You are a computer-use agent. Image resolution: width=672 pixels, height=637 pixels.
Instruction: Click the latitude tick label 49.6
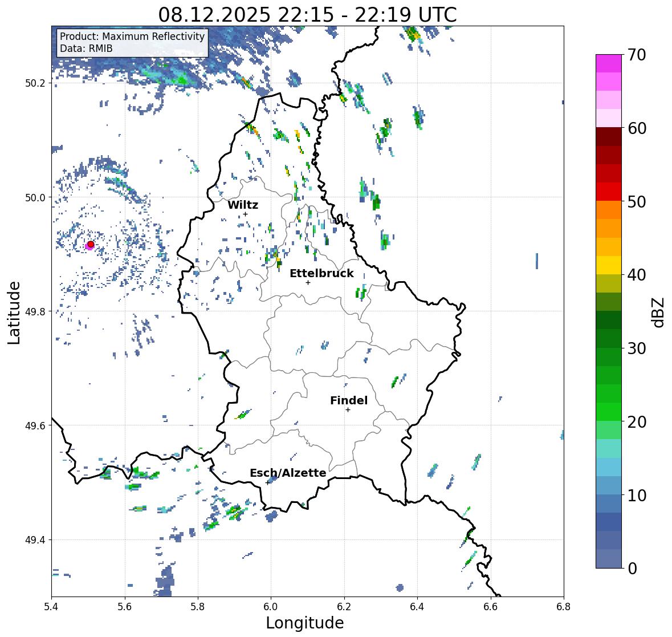coord(35,425)
